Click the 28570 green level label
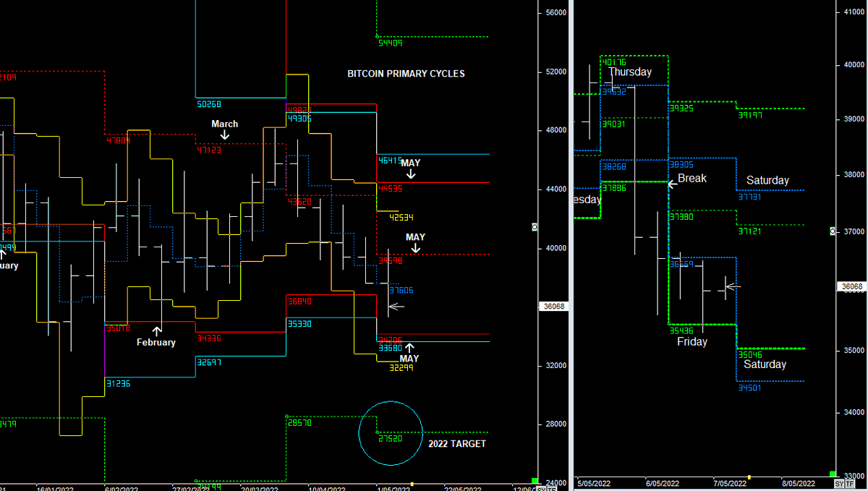868x491 pixels. 299,423
